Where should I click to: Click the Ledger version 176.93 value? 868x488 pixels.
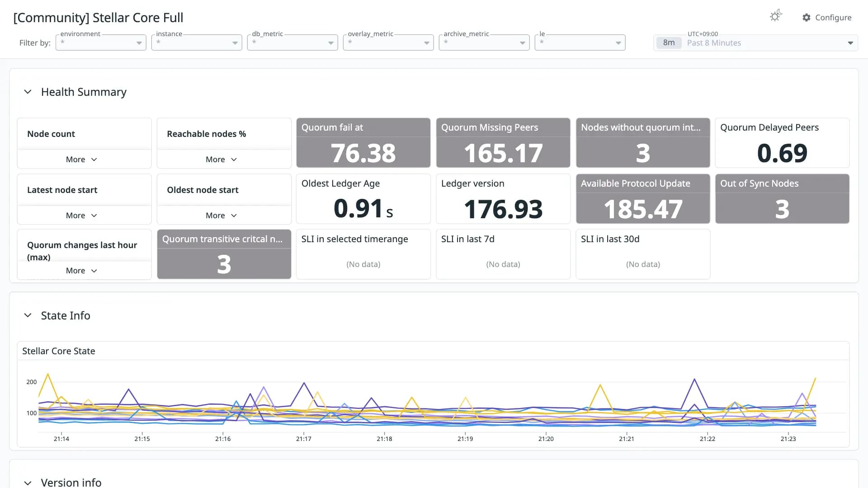click(503, 209)
